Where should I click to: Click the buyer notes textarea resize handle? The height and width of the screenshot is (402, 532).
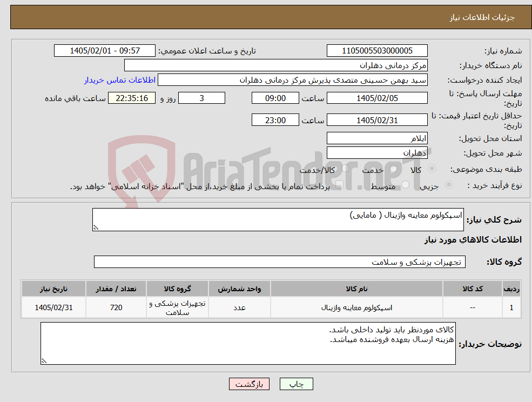click(x=44, y=361)
